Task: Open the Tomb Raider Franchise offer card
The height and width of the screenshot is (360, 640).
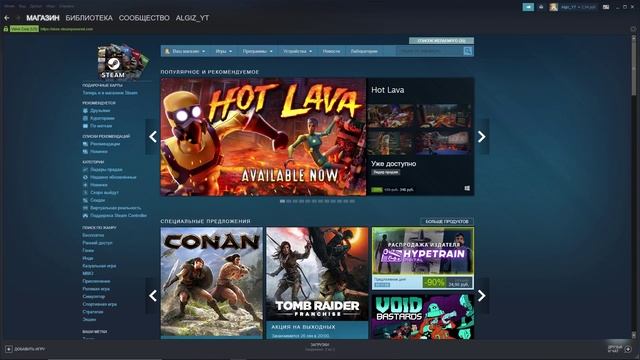Action: click(x=317, y=283)
